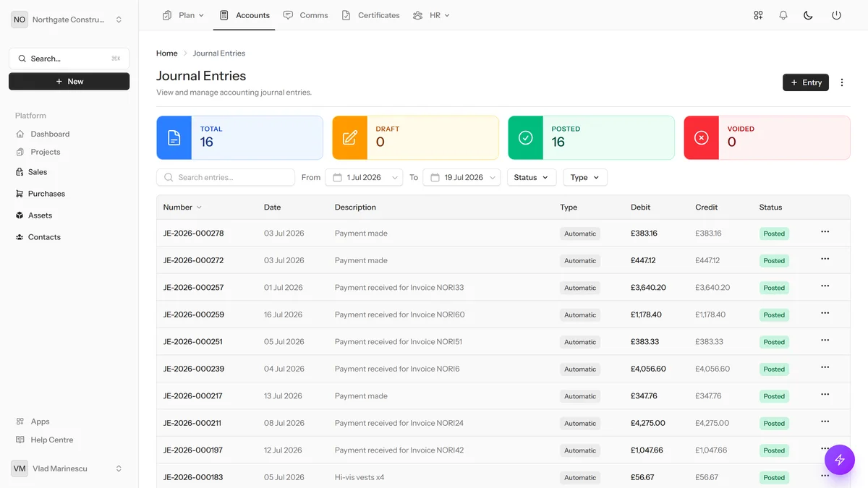Click the blue Total document icon card

coord(174,137)
